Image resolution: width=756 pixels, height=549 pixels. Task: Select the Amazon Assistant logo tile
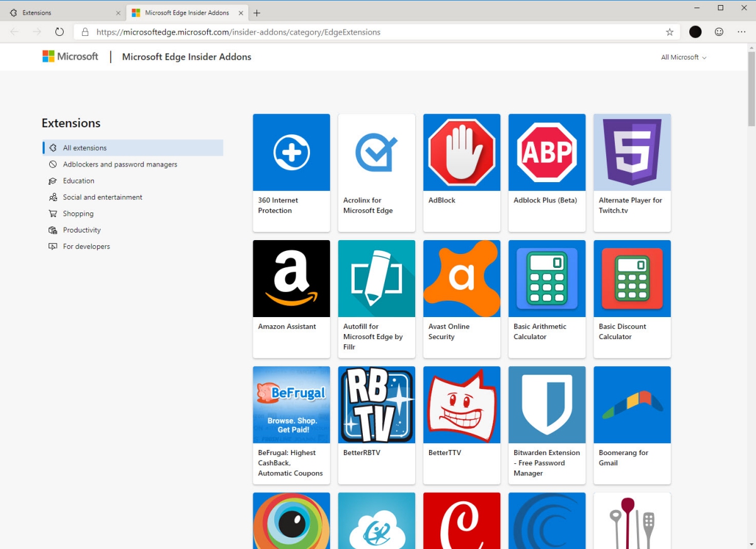pyautogui.click(x=291, y=279)
